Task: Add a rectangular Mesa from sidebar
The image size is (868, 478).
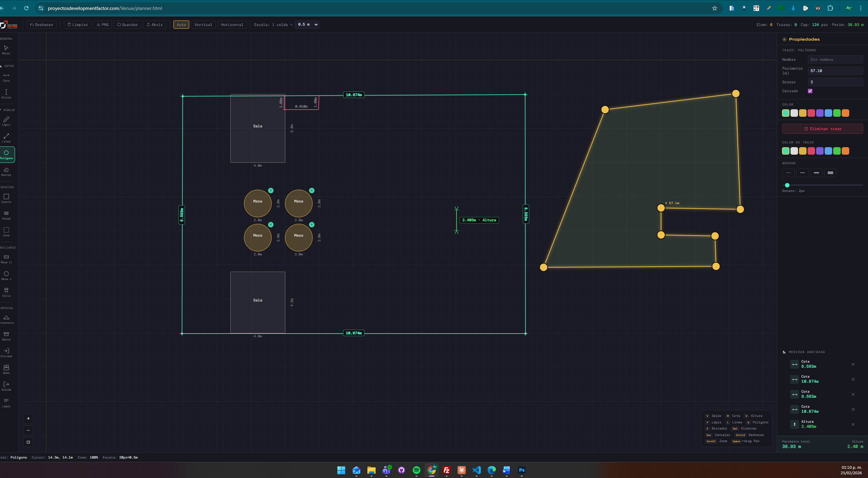Action: [6, 259]
